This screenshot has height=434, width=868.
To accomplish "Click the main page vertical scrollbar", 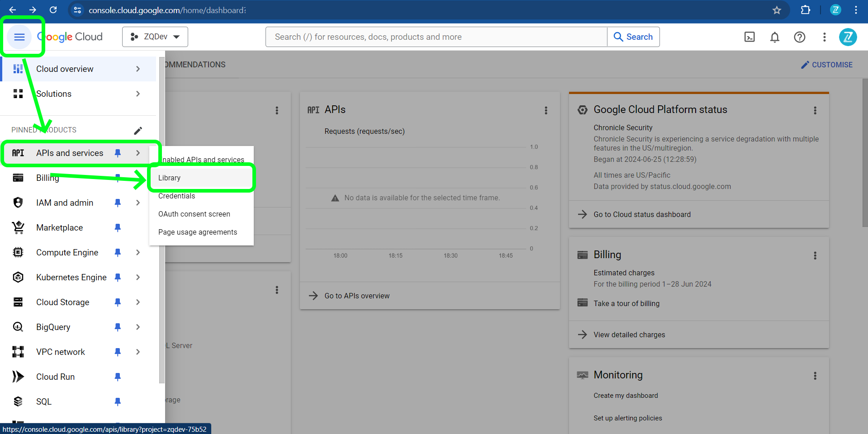I will 865,153.
